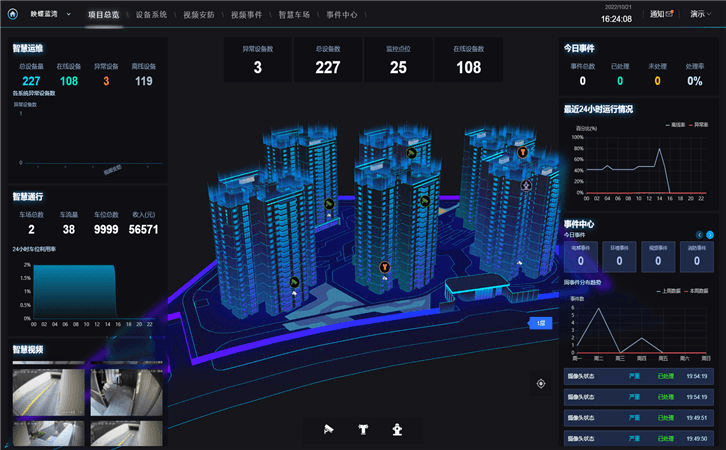The height and width of the screenshot is (450, 726).
Task: Open the 事件中心 tab
Action: pyautogui.click(x=342, y=15)
